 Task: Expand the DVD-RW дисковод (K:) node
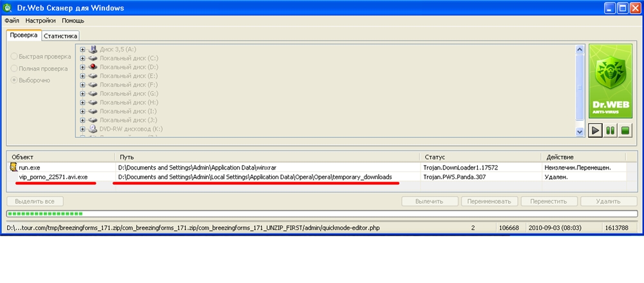pos(83,129)
